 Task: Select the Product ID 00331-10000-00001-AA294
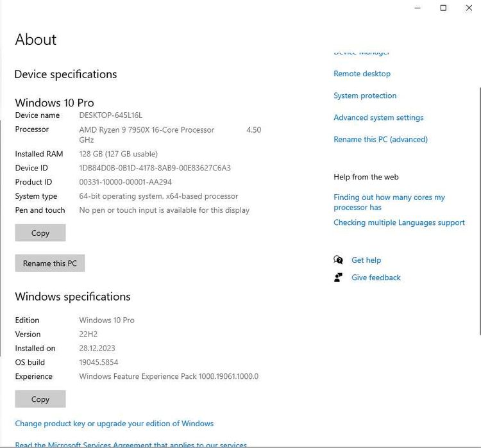(x=126, y=182)
